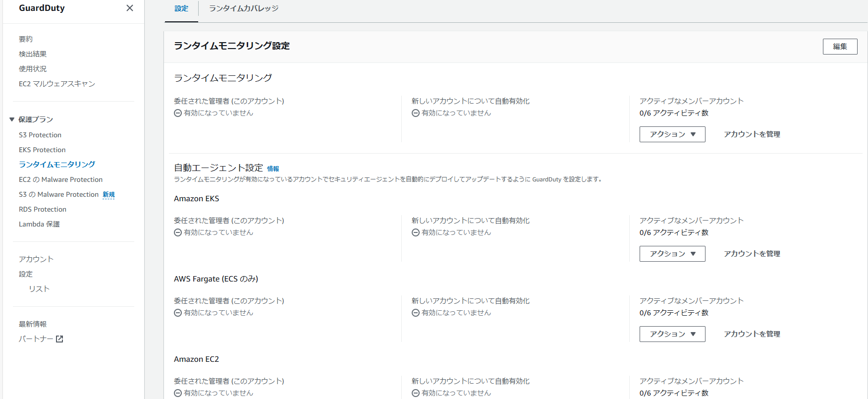Viewport: 868px width, 399px height.
Task: Open RDS Protection page
Action: click(43, 209)
